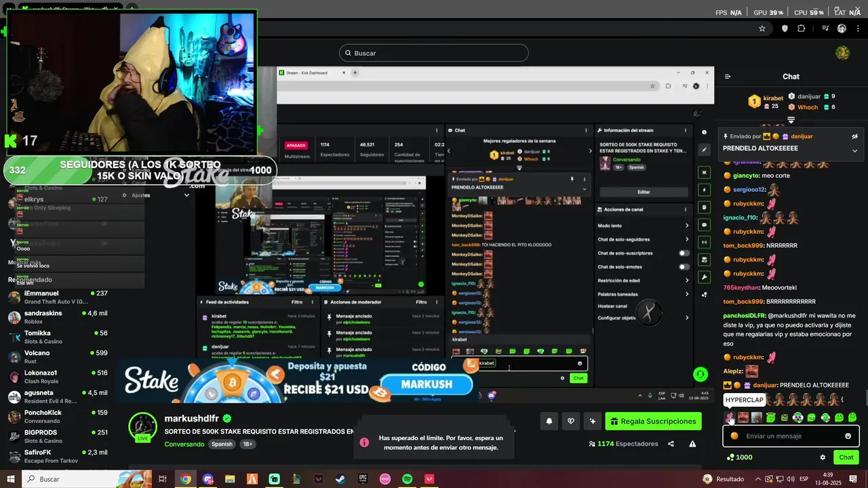Click the Spanish language tag
Viewport: 868px width, 488px height.
pos(222,445)
